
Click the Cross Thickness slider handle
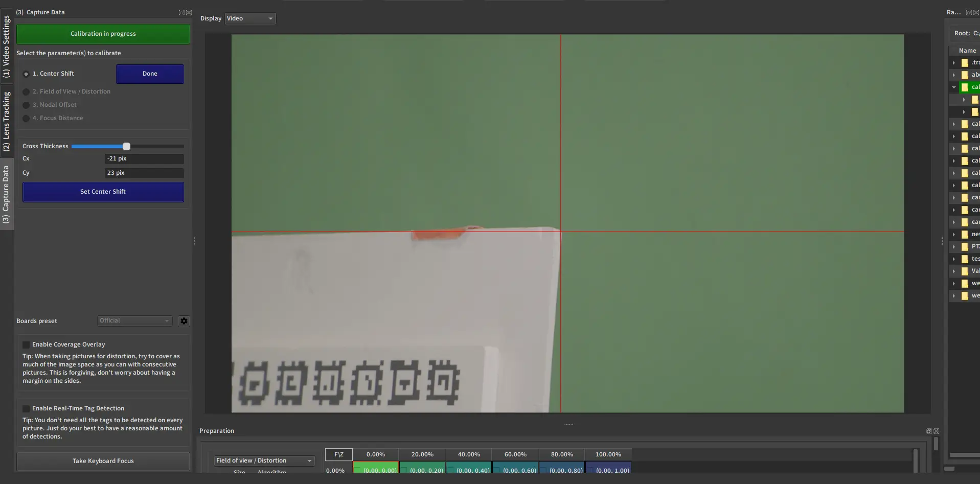click(x=126, y=147)
